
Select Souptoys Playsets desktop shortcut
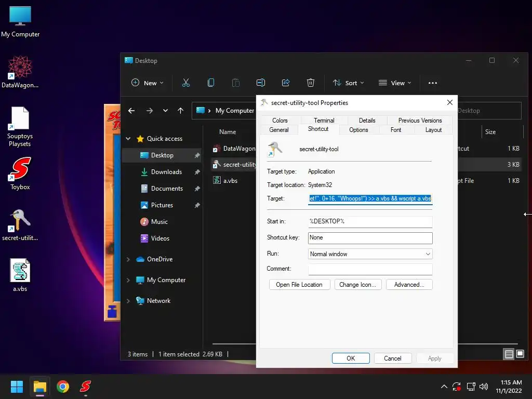pyautogui.click(x=20, y=127)
